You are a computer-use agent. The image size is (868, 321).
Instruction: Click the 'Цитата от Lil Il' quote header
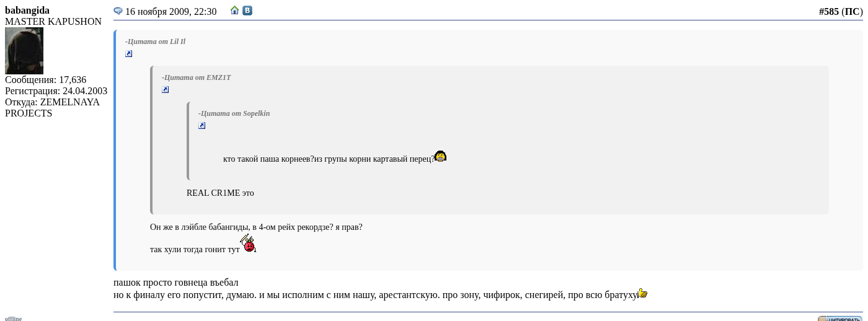tap(156, 42)
